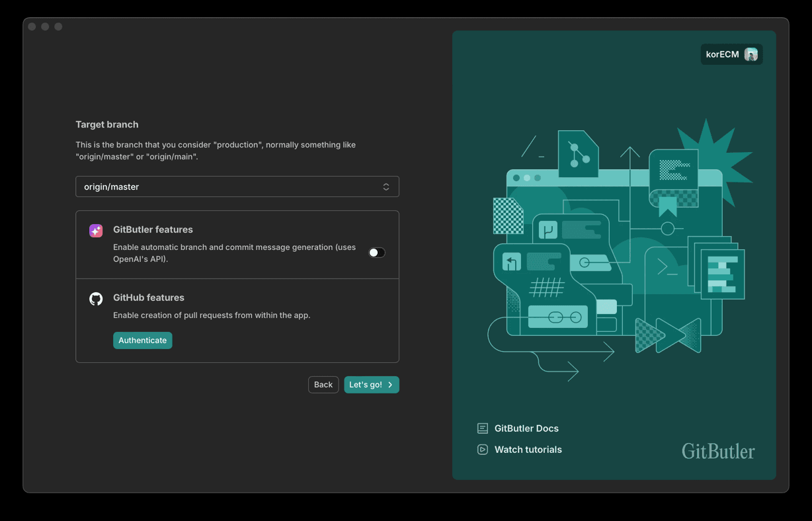The image size is (812, 521).
Task: Click the GitButler features heading
Action: point(153,229)
